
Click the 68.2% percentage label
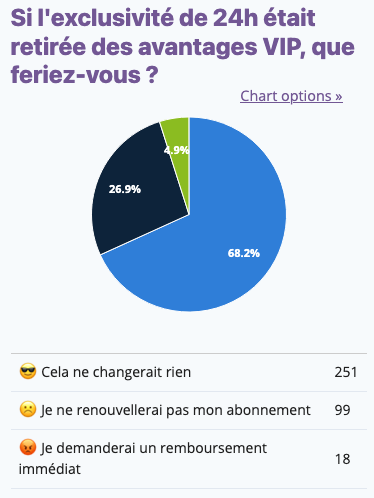click(x=244, y=253)
